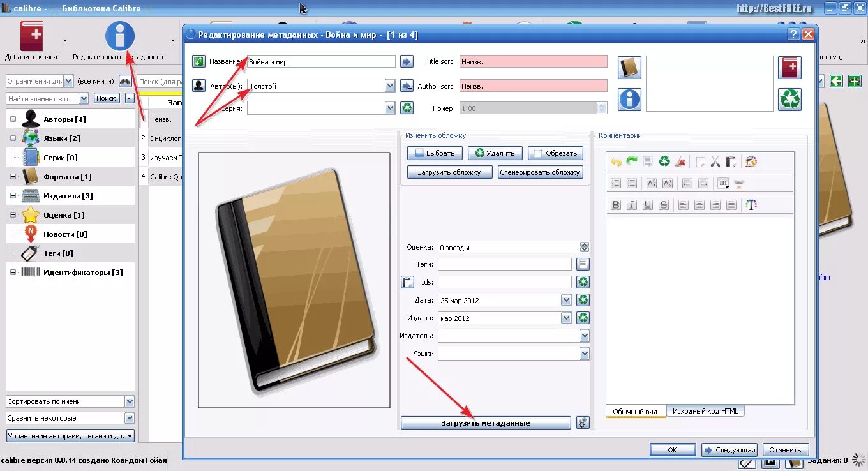Go to next book with Следующая
Viewport: 868px width, 471px height.
point(729,450)
